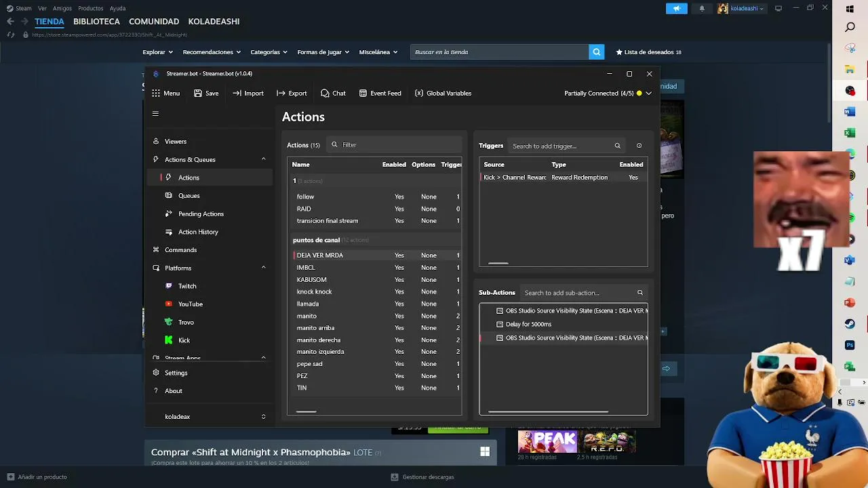Expand the Partially Connected status dropdown
Screen dimensions: 868x488
coord(648,94)
